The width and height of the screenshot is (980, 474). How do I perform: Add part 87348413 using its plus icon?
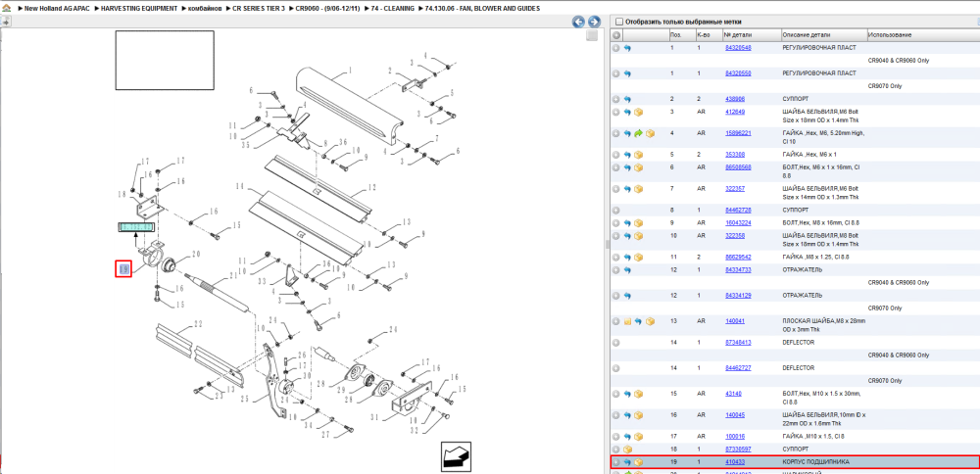(x=616, y=343)
